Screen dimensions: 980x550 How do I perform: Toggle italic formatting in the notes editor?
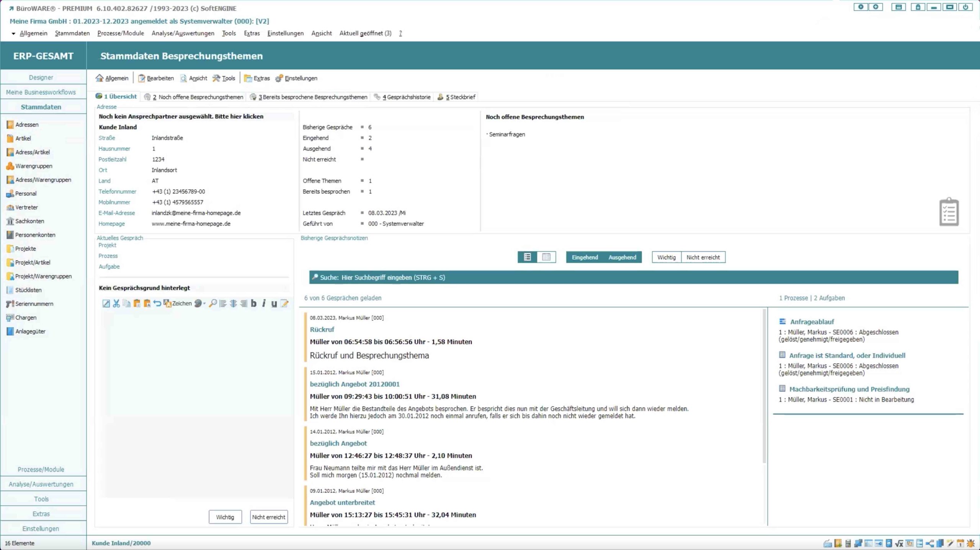pyautogui.click(x=264, y=304)
